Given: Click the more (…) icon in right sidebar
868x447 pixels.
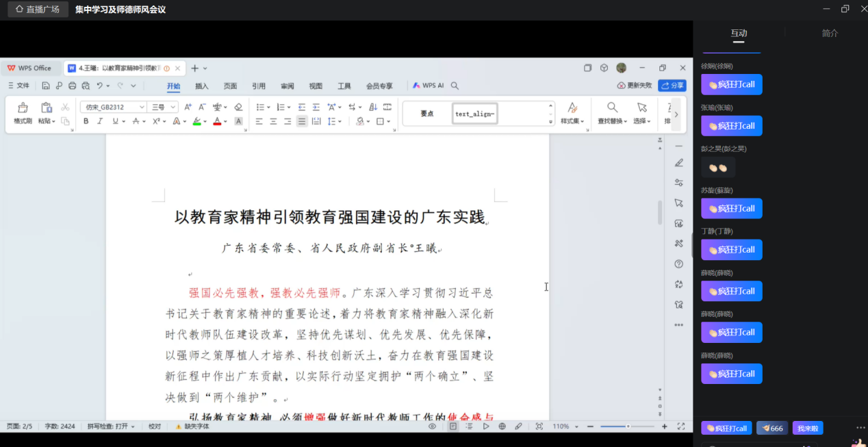Looking at the screenshot, I should (x=679, y=325).
